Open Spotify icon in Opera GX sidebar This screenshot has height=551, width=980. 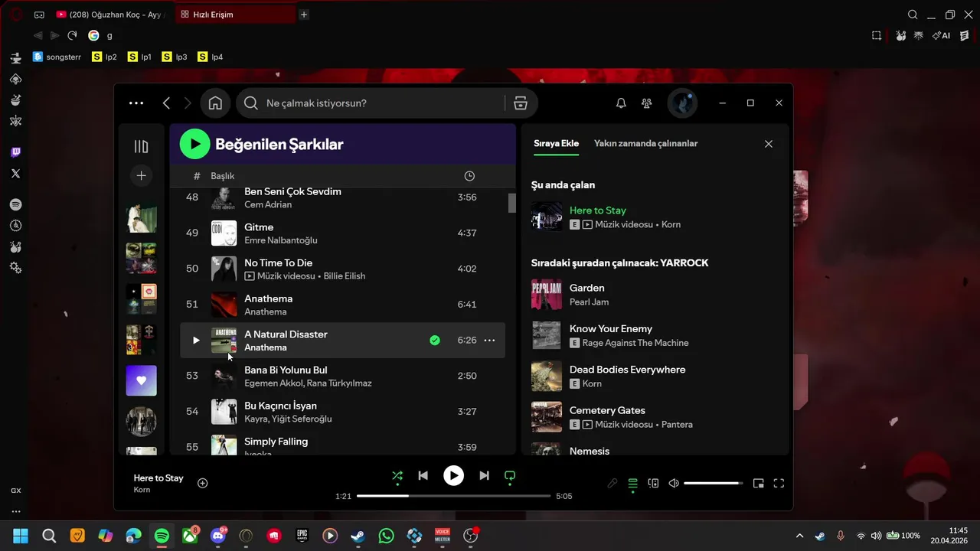pyautogui.click(x=15, y=204)
